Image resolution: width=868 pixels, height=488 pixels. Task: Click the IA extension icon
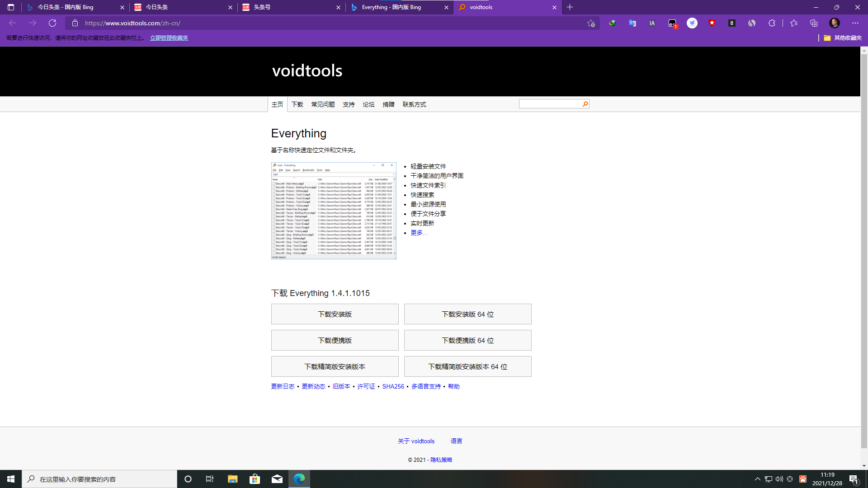652,23
